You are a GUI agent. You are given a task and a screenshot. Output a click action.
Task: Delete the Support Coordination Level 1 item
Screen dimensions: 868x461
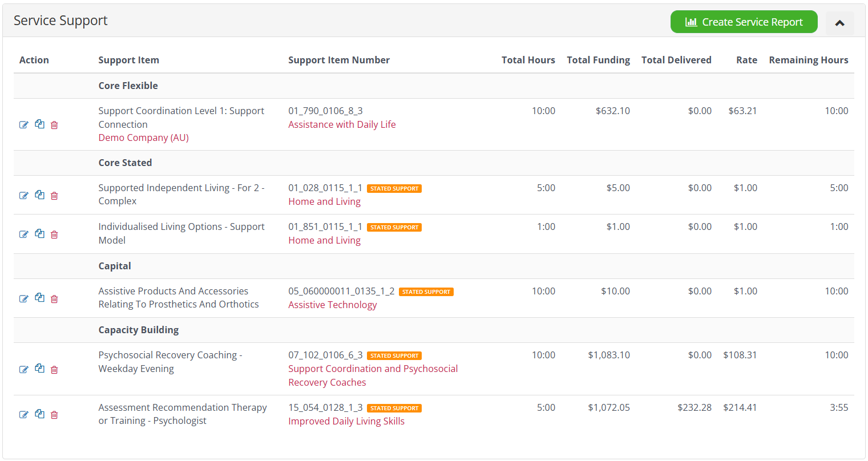pos(54,125)
